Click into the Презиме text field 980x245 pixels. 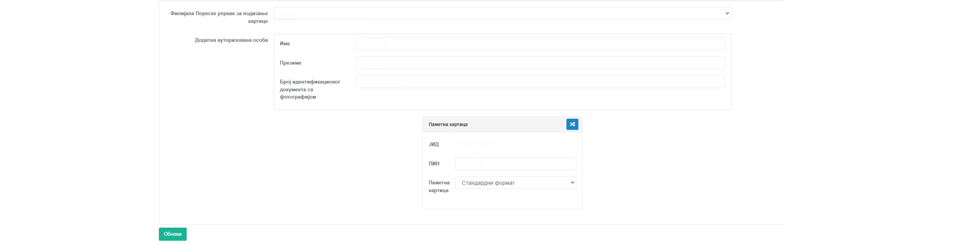coord(540,63)
